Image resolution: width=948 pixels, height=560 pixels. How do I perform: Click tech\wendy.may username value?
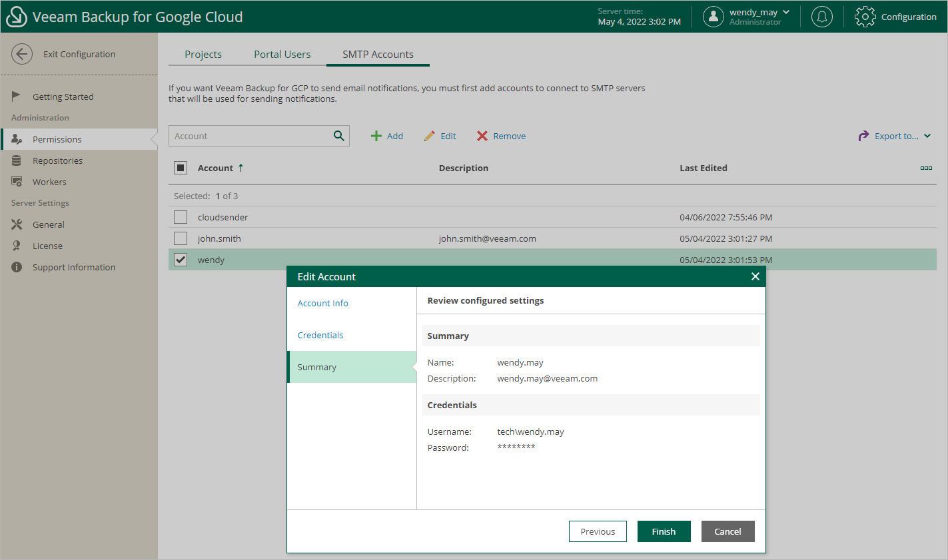click(x=530, y=431)
